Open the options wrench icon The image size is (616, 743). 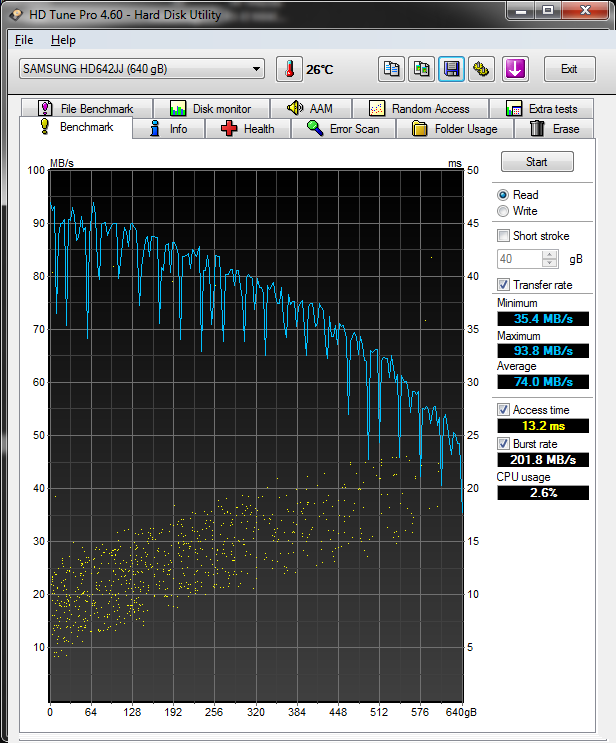pos(481,69)
